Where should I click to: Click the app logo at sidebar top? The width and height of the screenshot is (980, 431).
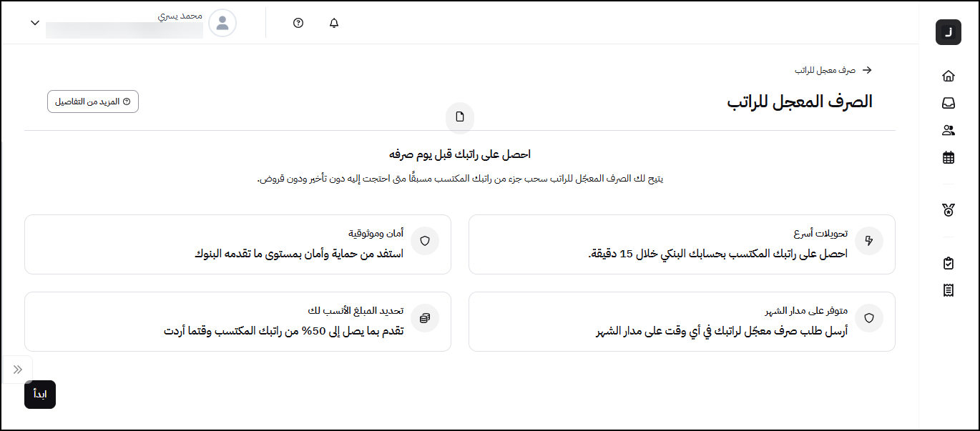click(x=949, y=32)
